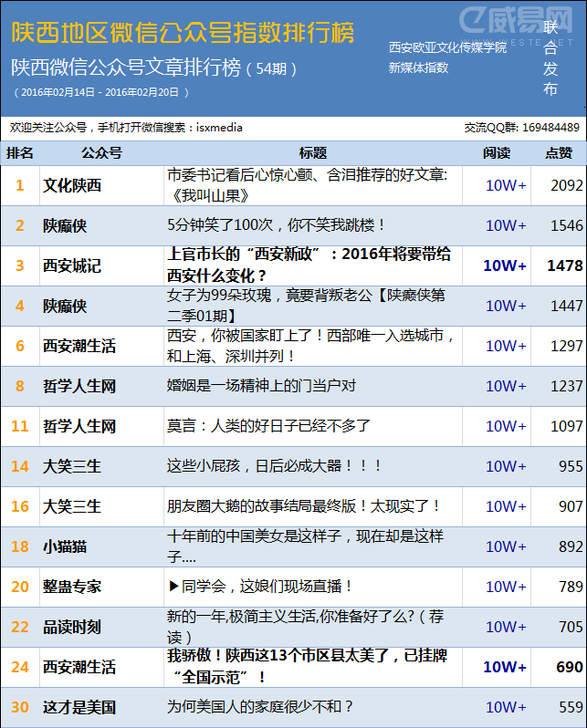This screenshot has width=587, height=728.
Task: Click the 西安城记 account name
Action: (73, 265)
